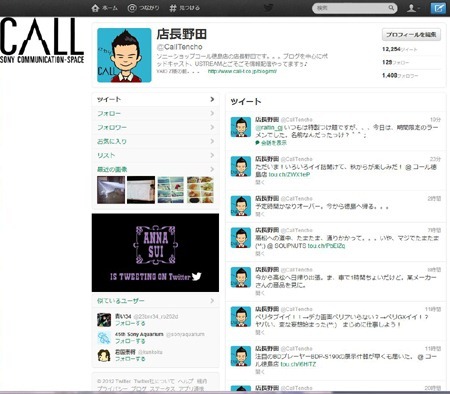Click chevron beside ツイート sidebar row
Screen dimensions: 450x394
tap(212, 99)
